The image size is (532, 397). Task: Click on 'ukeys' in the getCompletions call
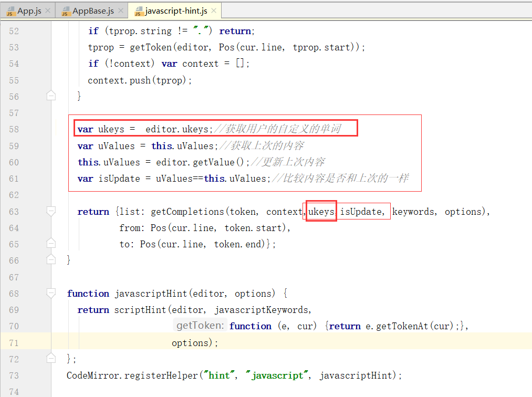click(321, 212)
